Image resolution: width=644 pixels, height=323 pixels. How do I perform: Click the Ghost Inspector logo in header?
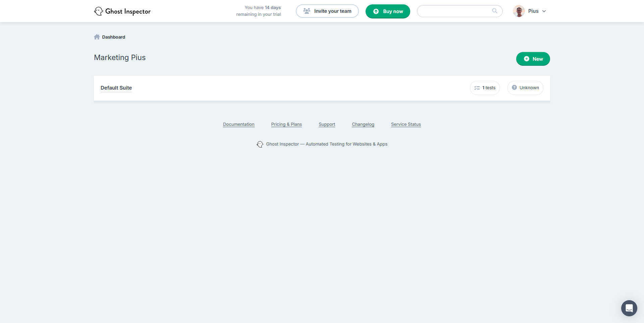click(122, 11)
